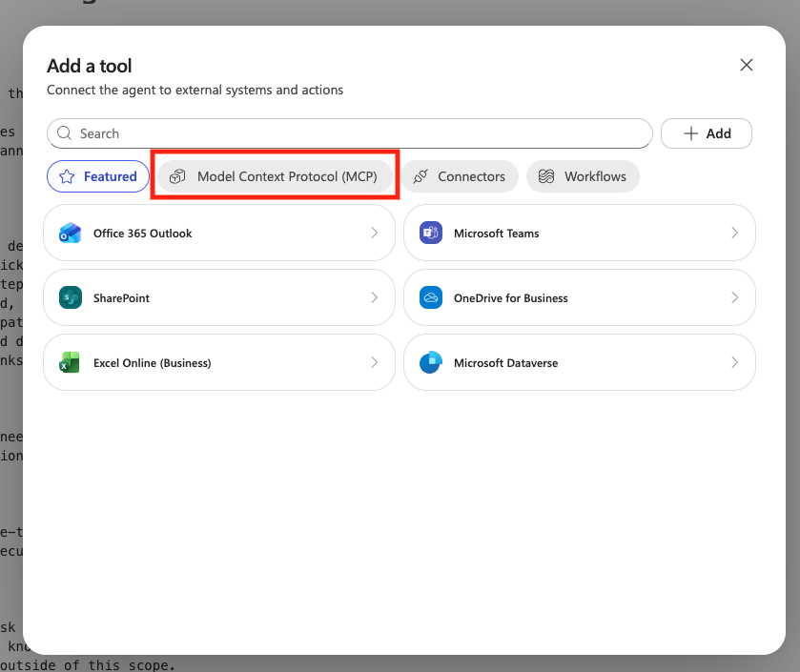
Task: Click the cube icon on MCP tab
Action: (x=177, y=176)
